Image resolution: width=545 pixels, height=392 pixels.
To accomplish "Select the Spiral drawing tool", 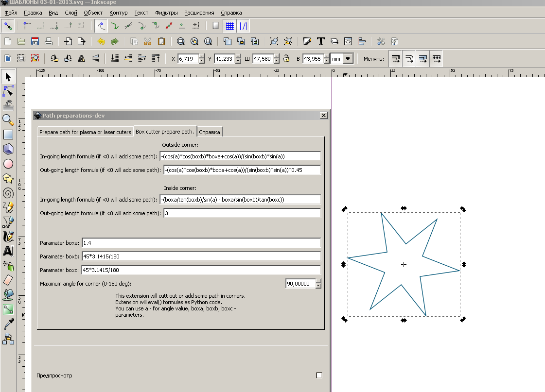I will (8, 193).
